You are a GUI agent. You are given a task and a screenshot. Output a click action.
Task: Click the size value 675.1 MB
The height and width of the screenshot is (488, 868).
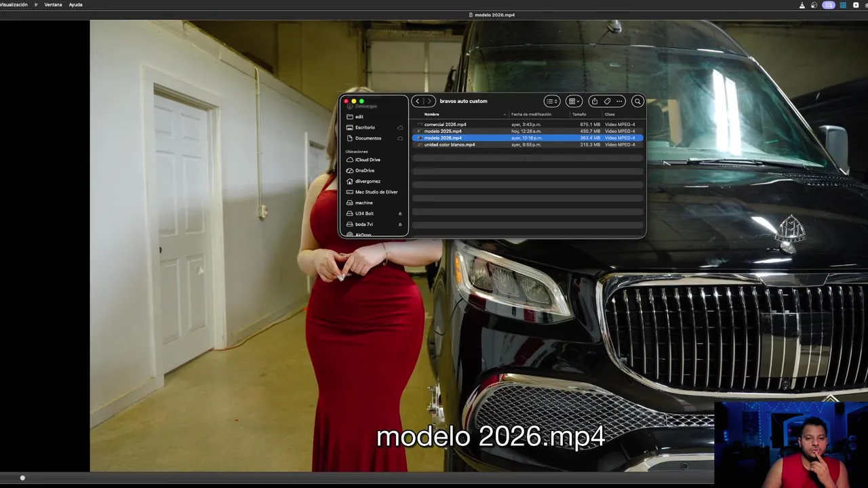(x=590, y=125)
